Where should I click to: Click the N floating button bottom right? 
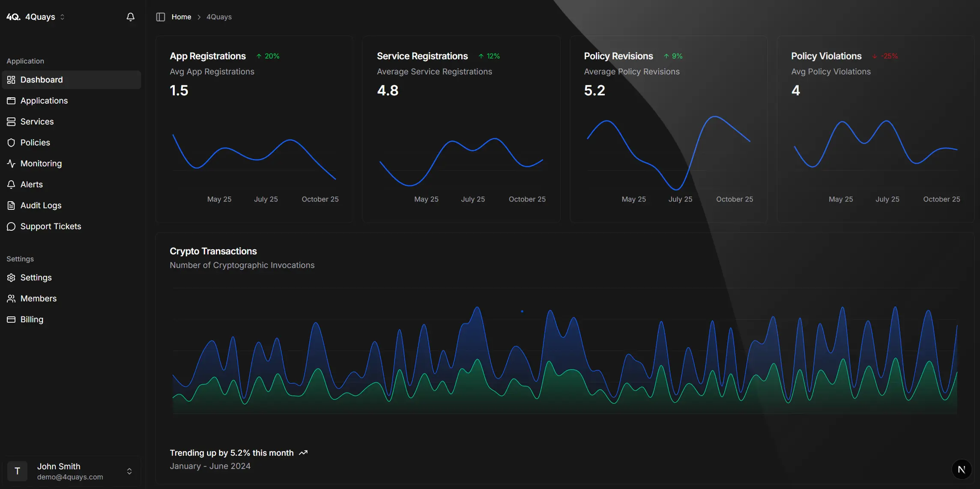962,469
